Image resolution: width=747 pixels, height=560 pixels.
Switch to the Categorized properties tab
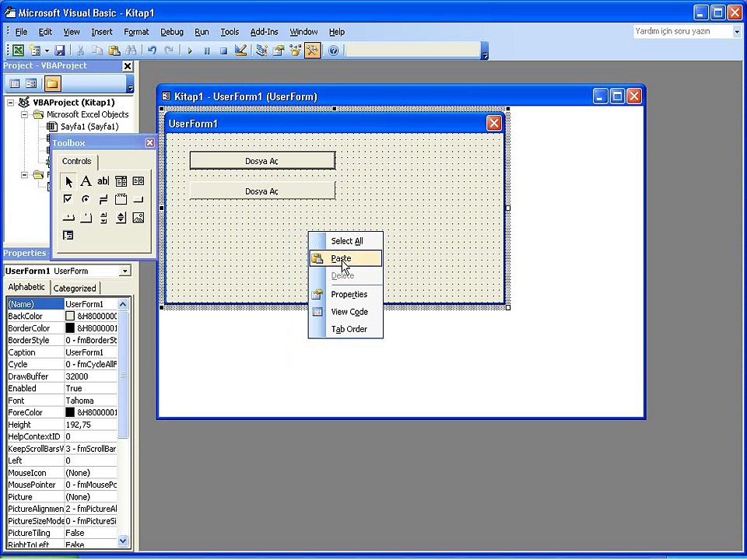75,288
